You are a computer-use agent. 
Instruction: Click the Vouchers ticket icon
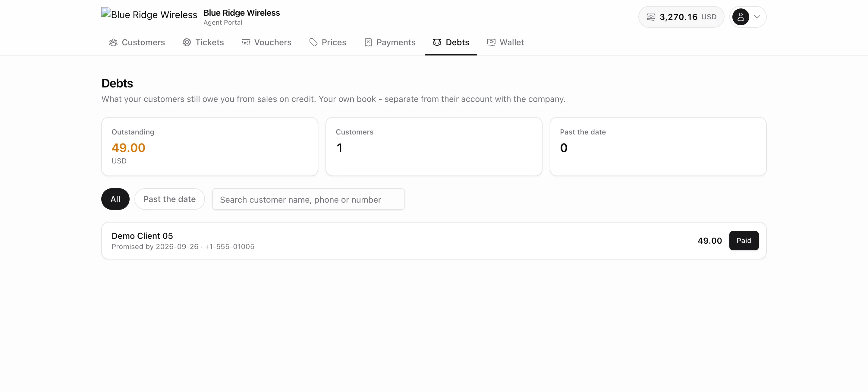click(x=246, y=42)
